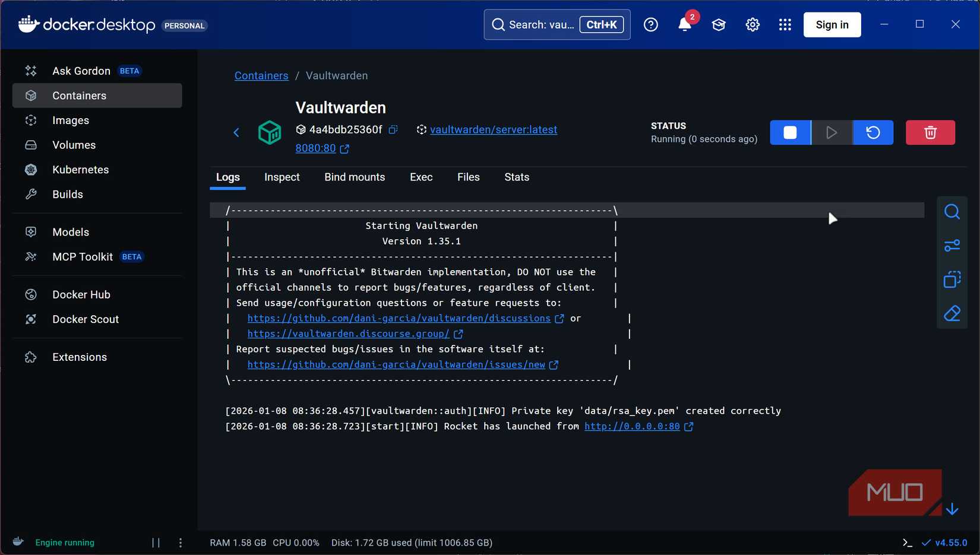Pause the Docker engine
980x555 pixels.
(x=156, y=543)
